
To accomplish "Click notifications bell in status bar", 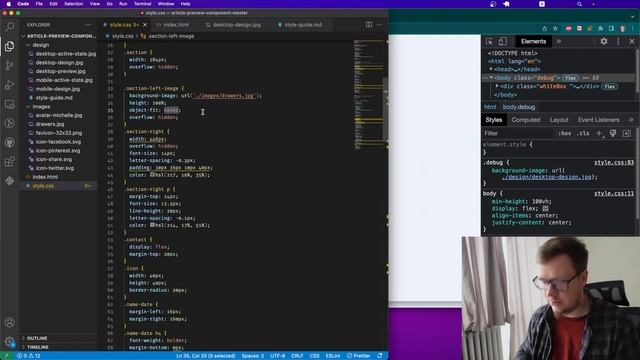I will pos(380,356).
